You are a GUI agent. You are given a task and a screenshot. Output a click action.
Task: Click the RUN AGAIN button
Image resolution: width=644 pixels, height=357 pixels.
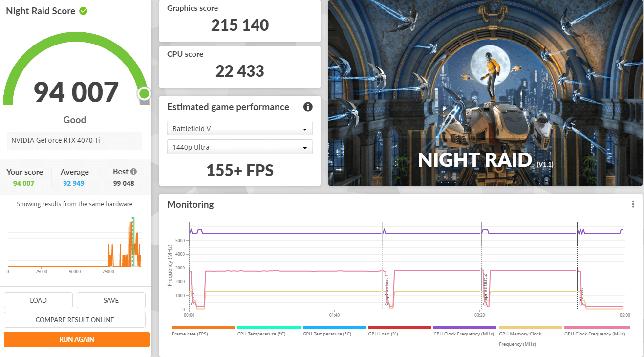(x=77, y=339)
